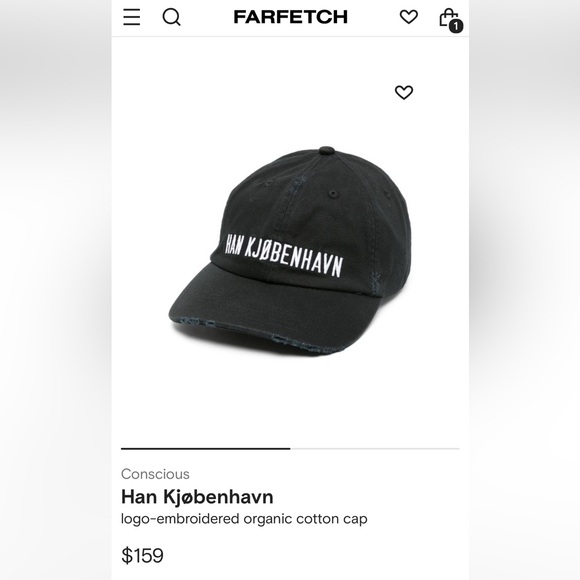Save the cap with the product heart

tap(404, 92)
